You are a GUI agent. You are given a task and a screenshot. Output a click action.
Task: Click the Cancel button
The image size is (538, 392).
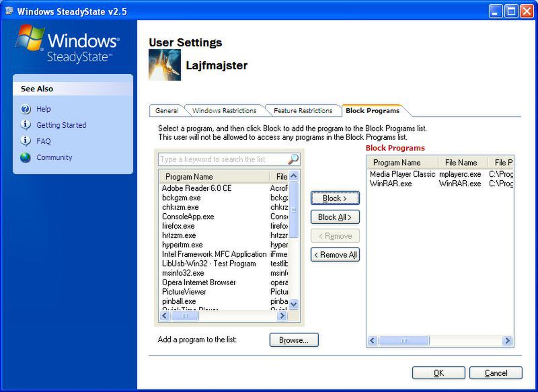(496, 373)
